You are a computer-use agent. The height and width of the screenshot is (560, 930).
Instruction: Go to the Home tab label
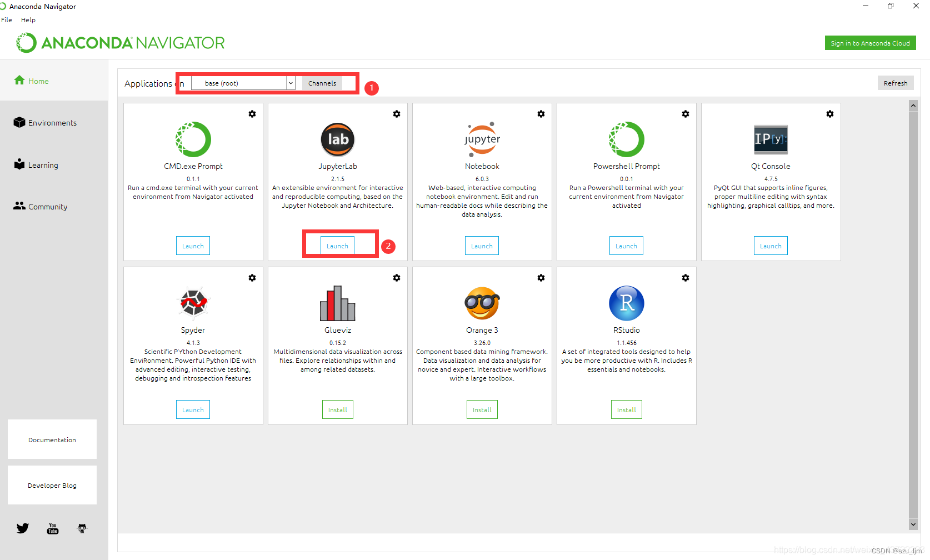click(x=38, y=81)
